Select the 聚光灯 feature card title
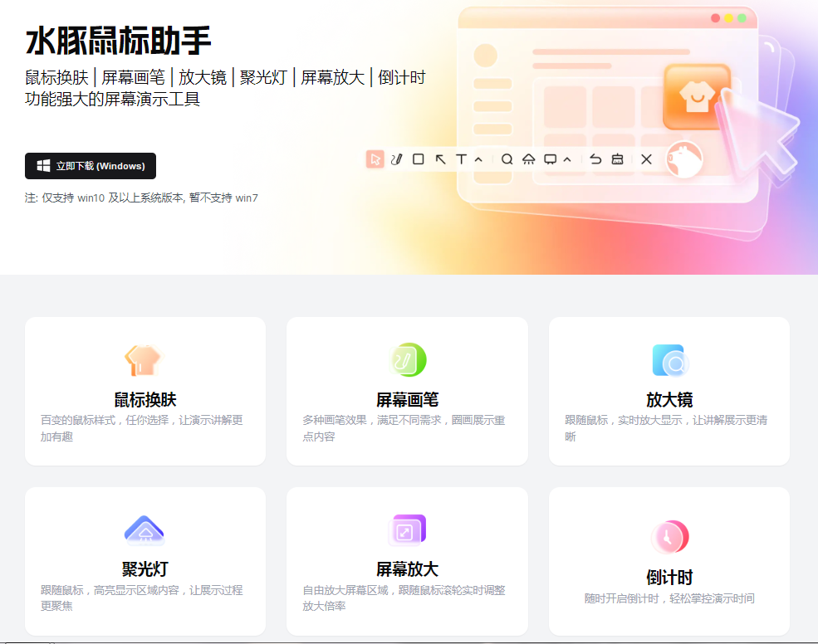This screenshot has height=644, width=818. (145, 569)
